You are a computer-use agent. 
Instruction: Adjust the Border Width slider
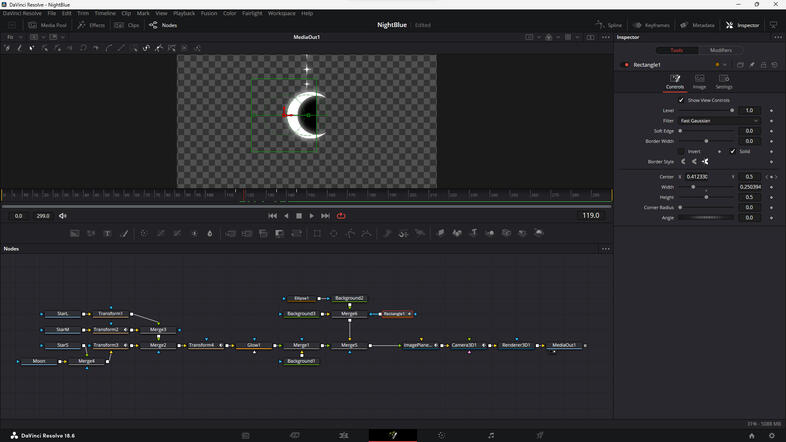point(706,141)
